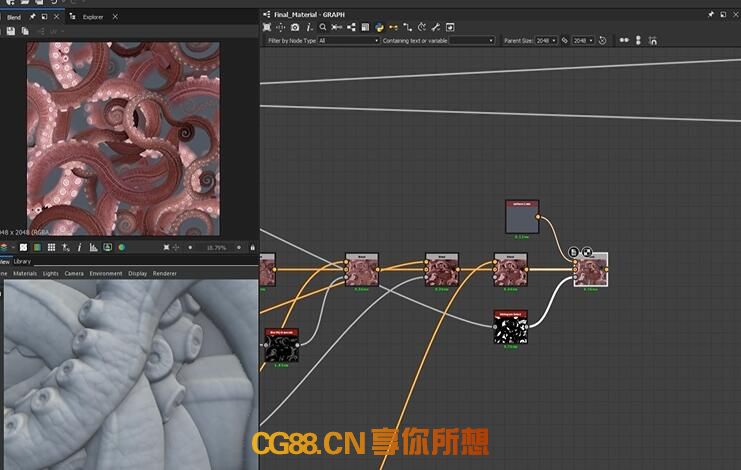Click the align nodes horizontally icon

pyautogui.click(x=336, y=27)
